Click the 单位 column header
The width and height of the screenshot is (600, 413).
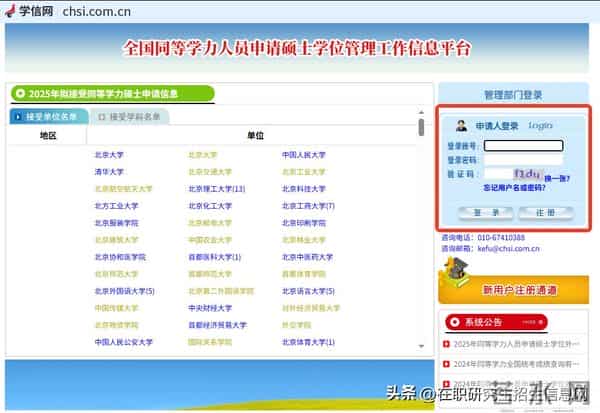coord(255,135)
